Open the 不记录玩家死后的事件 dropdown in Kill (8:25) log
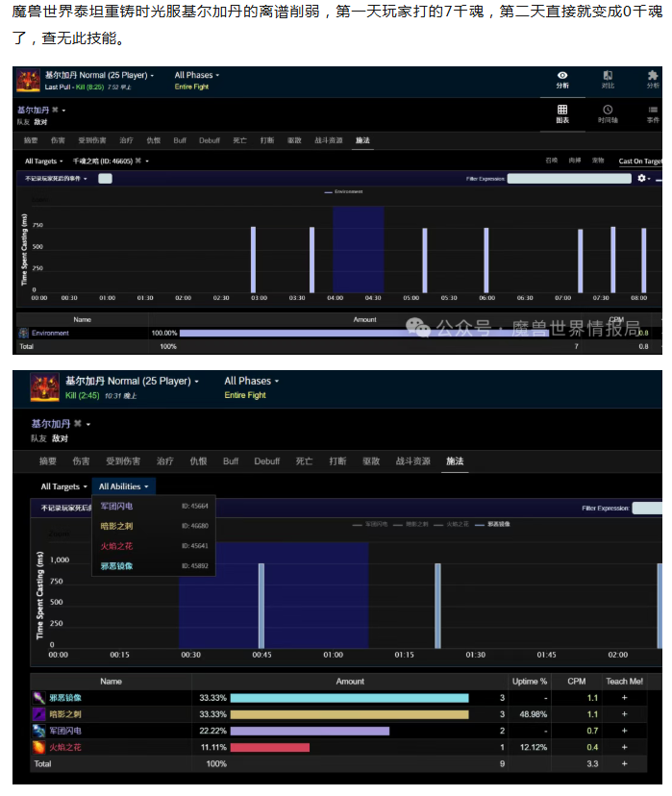Image resolution: width=672 pixels, height=796 pixels. coord(56,178)
